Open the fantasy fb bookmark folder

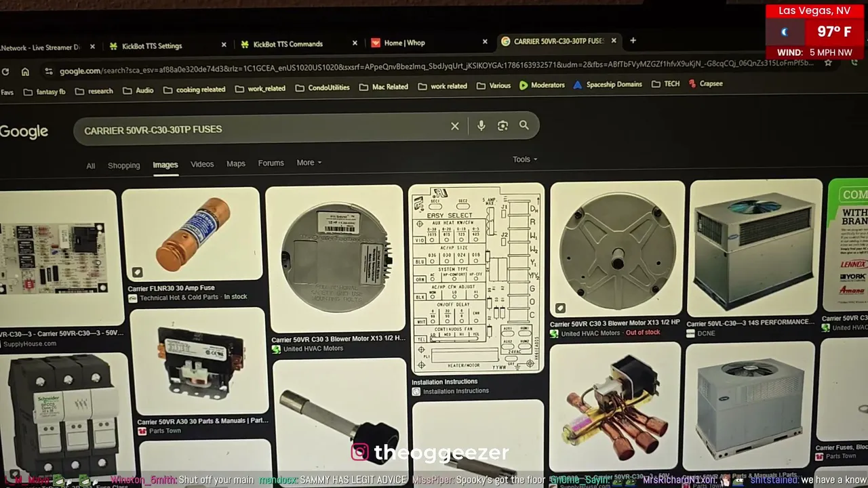[45, 91]
